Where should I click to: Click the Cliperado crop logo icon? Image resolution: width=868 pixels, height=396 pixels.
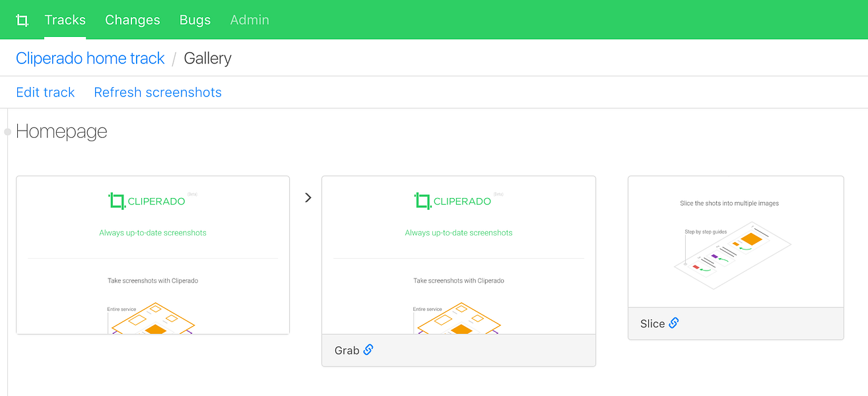(22, 20)
